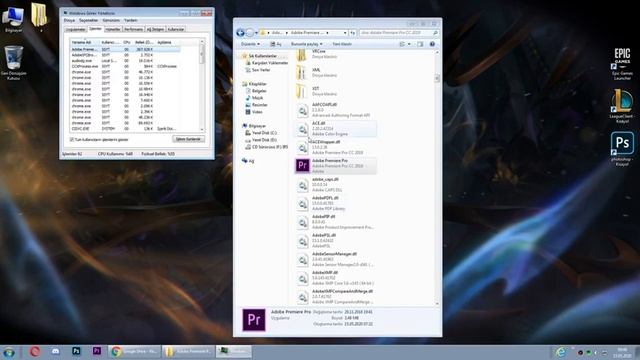Click the change view icon in Explorer

(x=402, y=44)
